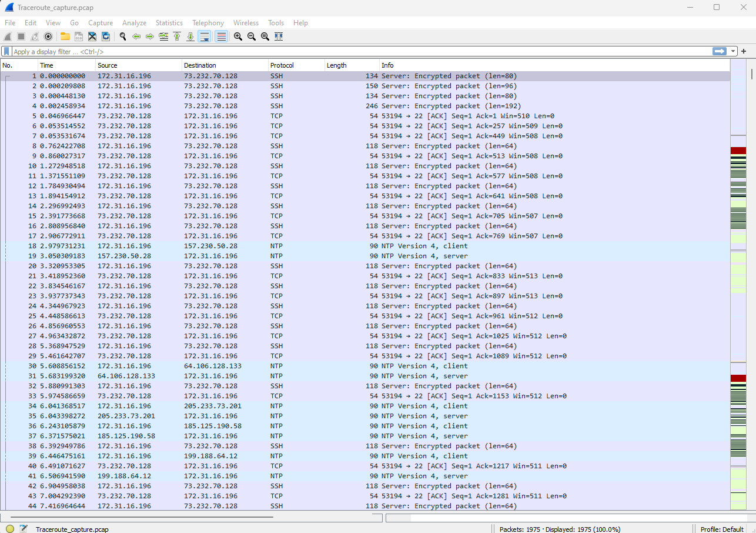
Task: Open a capture file via folder icon
Action: (x=65, y=36)
